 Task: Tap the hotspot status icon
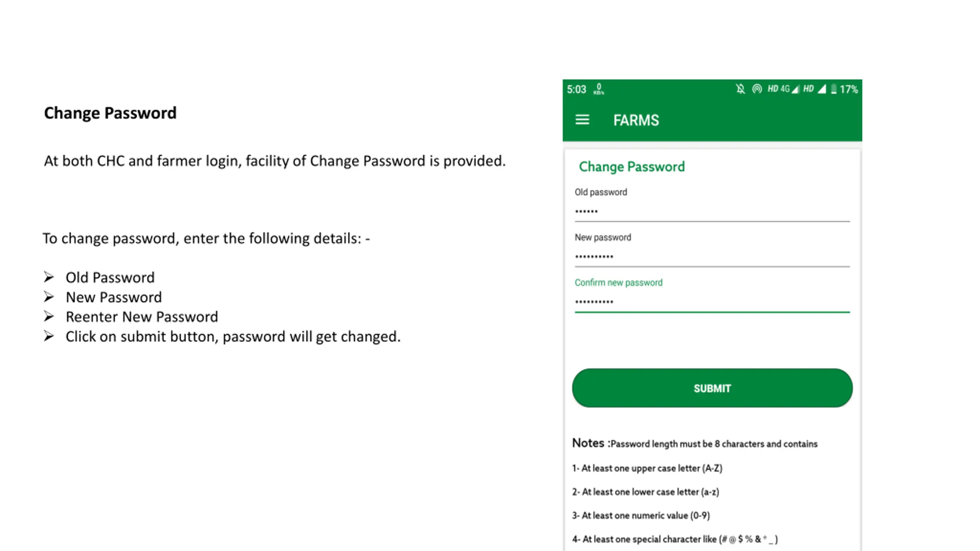[x=757, y=89]
